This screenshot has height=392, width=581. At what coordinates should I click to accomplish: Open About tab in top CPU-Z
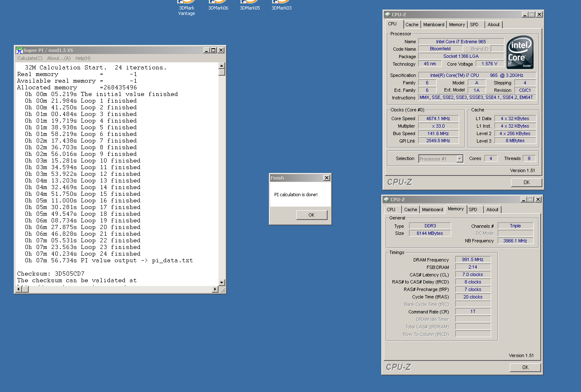pyautogui.click(x=494, y=25)
